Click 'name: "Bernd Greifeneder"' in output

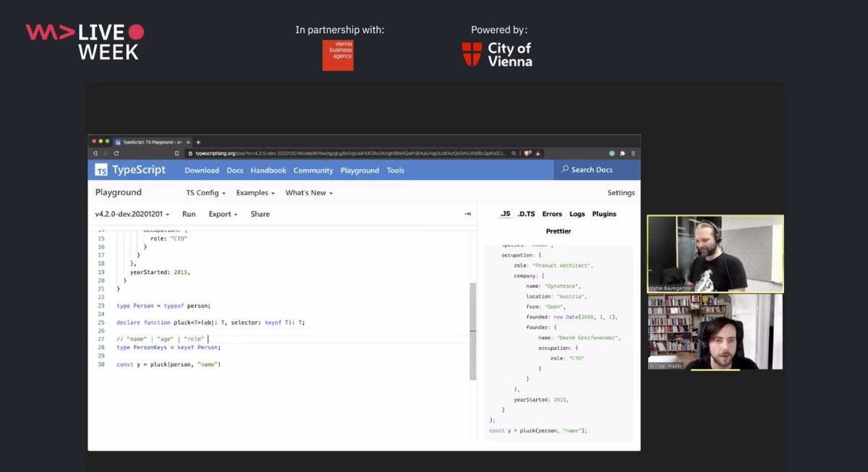[x=580, y=338]
